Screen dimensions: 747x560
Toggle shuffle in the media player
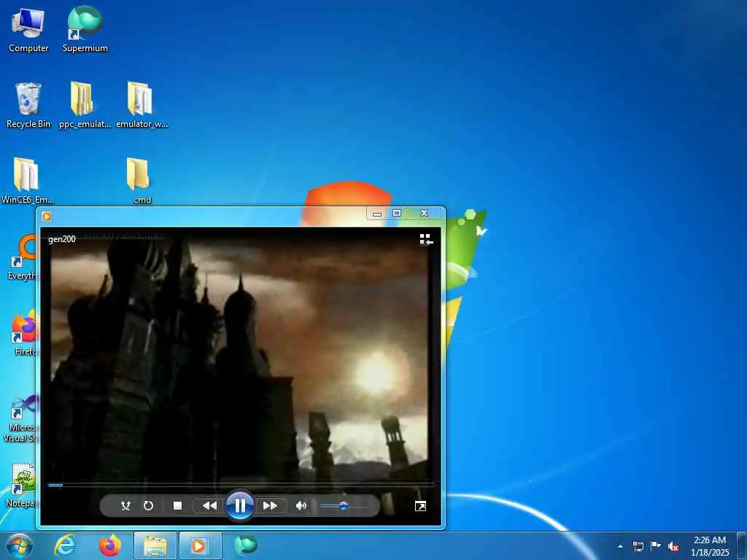[125, 505]
